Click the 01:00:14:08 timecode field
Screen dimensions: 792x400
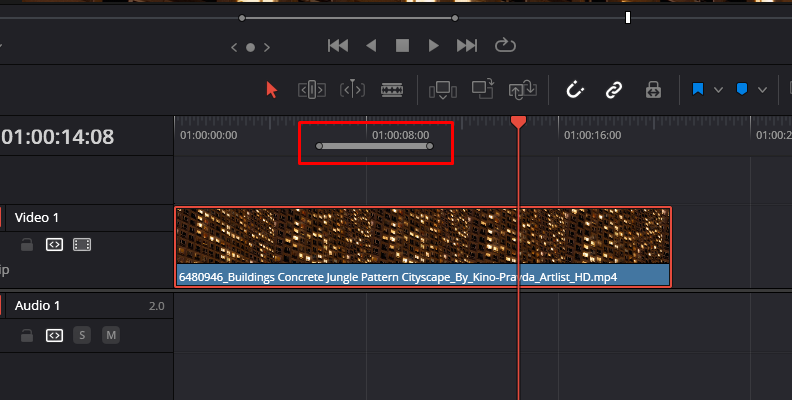pyautogui.click(x=57, y=137)
